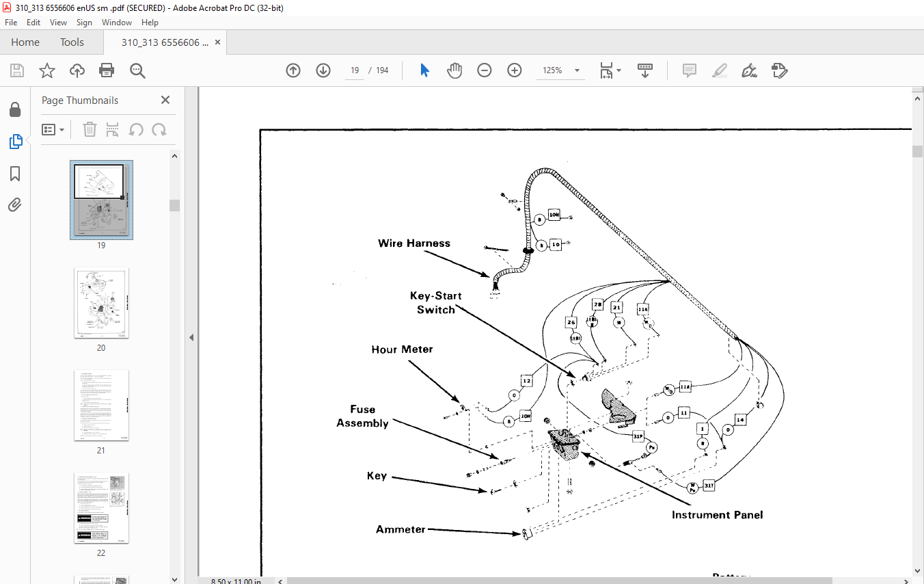Click the document scroll up arrow
The image size is (924, 584).
(917, 99)
